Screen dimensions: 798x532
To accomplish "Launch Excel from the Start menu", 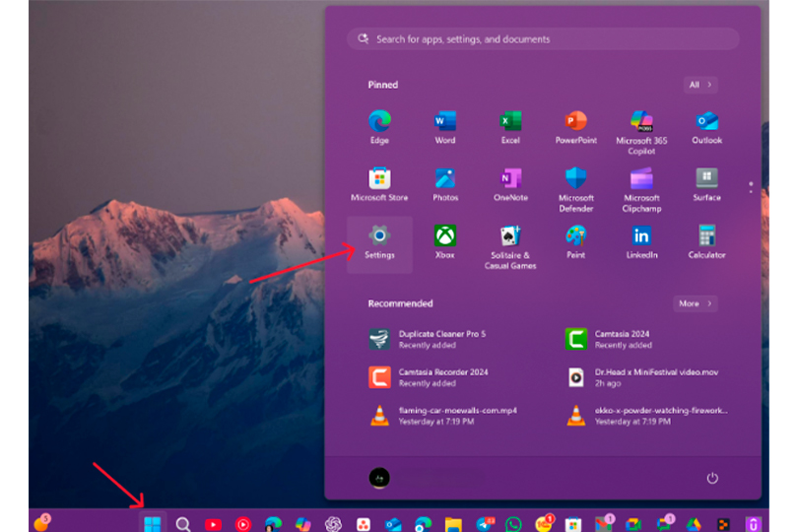I will (x=510, y=125).
